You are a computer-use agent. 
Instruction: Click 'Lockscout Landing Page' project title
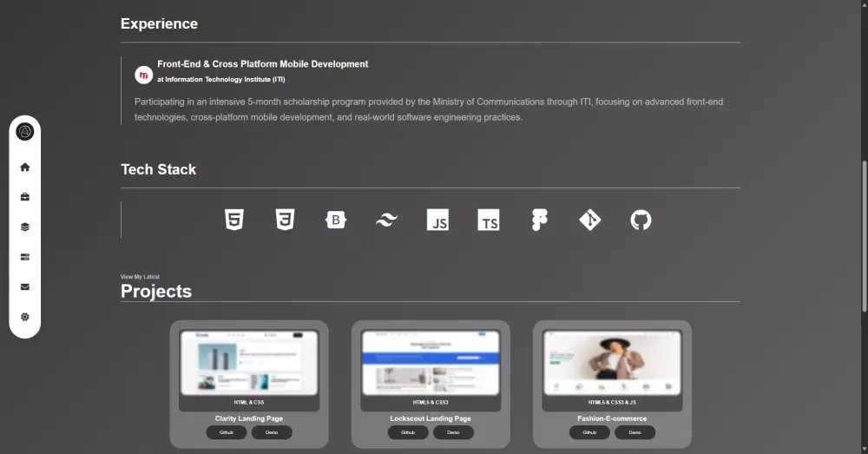click(x=431, y=418)
